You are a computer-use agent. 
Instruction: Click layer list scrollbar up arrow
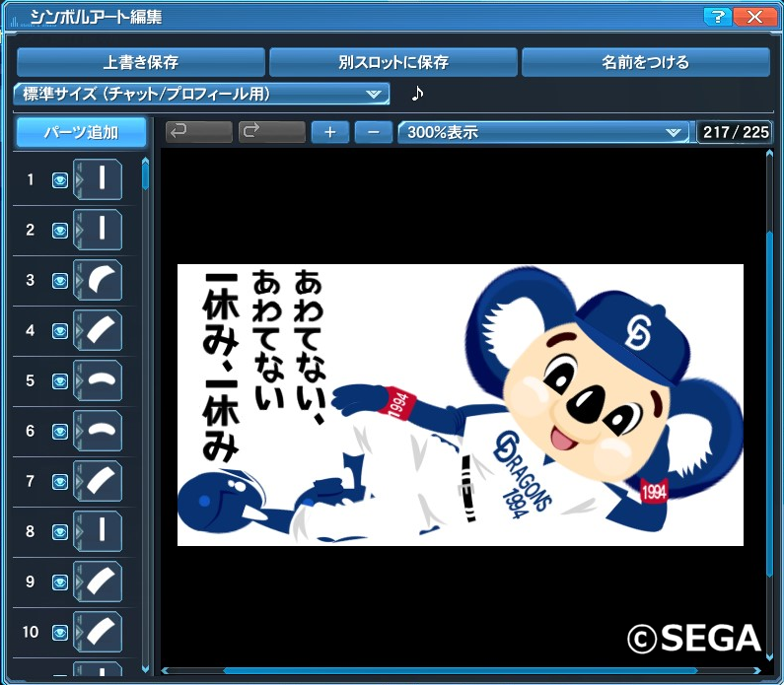146,161
